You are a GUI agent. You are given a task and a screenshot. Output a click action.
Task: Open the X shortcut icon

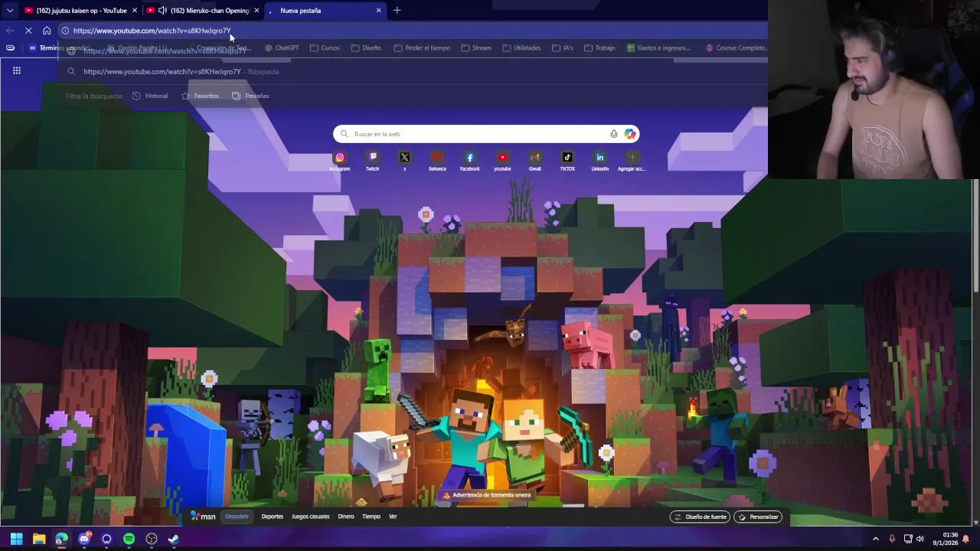(x=405, y=157)
